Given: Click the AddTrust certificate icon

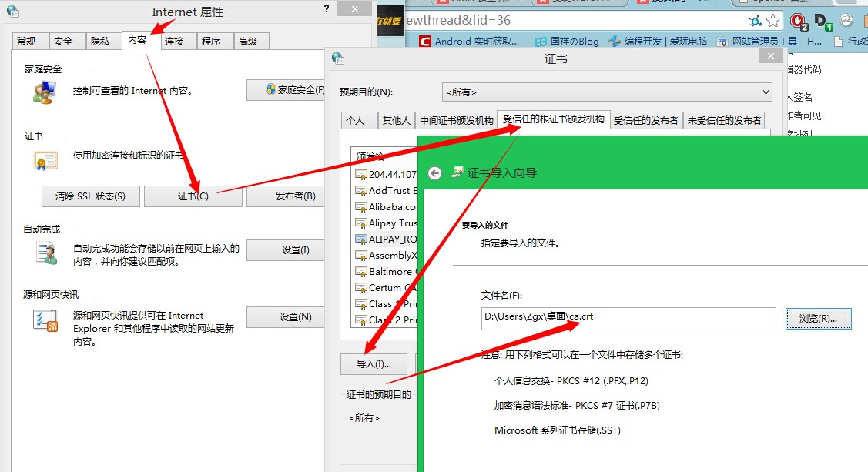Looking at the screenshot, I should click(360, 190).
